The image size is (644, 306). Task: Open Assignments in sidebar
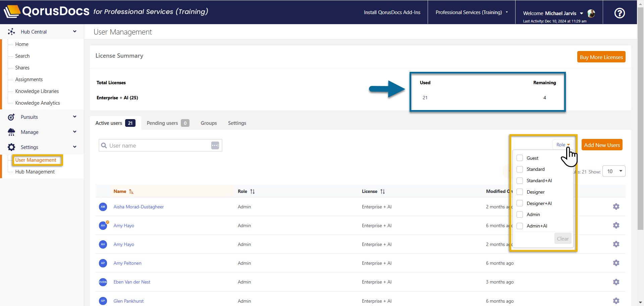click(x=29, y=80)
